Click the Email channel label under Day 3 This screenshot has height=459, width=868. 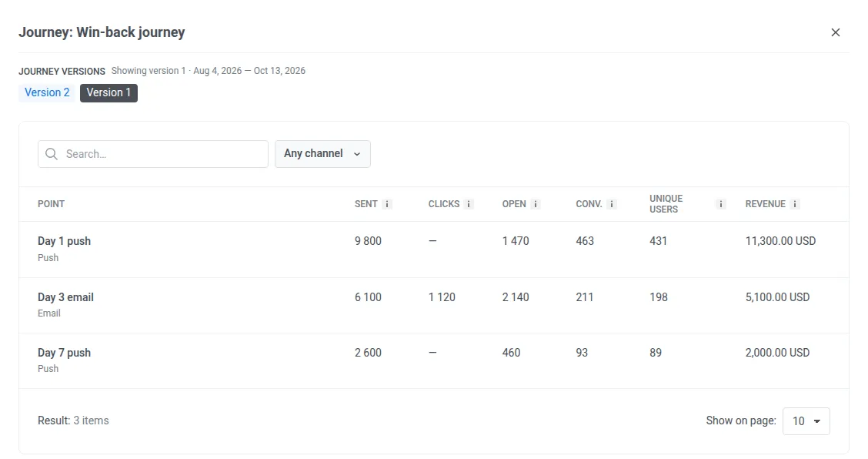click(48, 313)
